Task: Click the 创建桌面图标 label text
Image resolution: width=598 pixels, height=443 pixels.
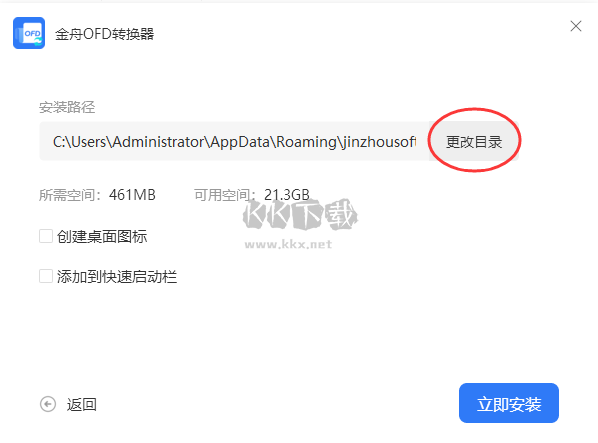Action: pyautogui.click(x=102, y=237)
